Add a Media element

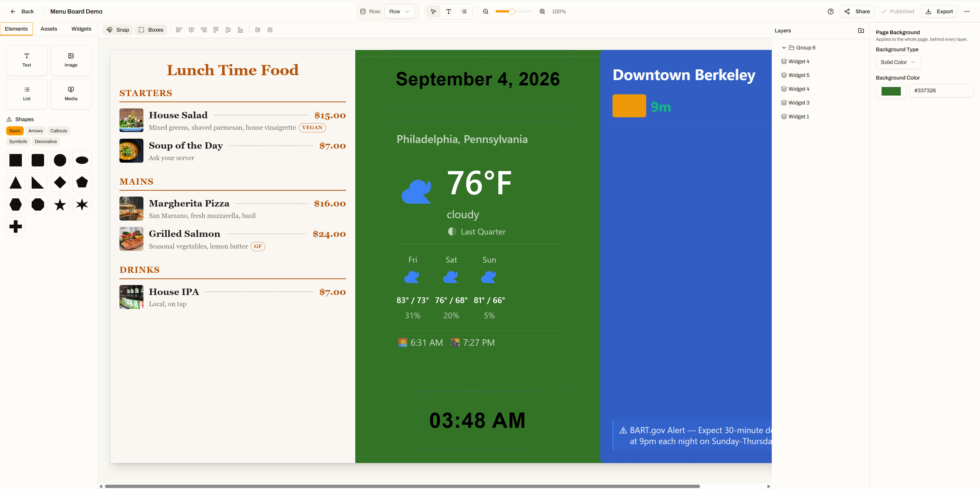pyautogui.click(x=71, y=94)
